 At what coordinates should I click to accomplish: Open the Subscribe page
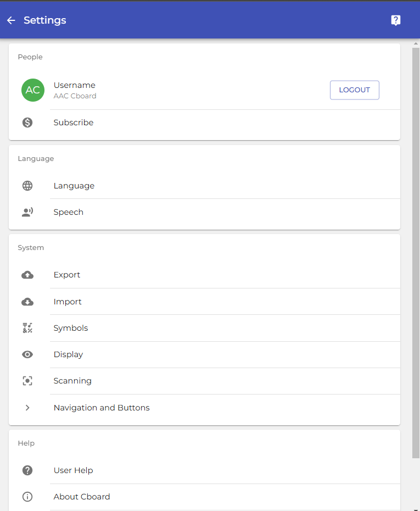tap(74, 122)
